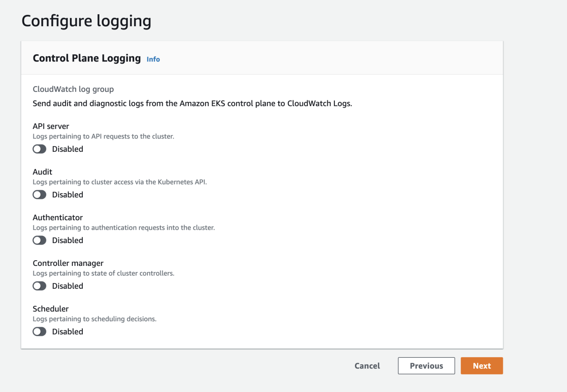Select the Audit section label
The height and width of the screenshot is (392, 567).
(42, 172)
